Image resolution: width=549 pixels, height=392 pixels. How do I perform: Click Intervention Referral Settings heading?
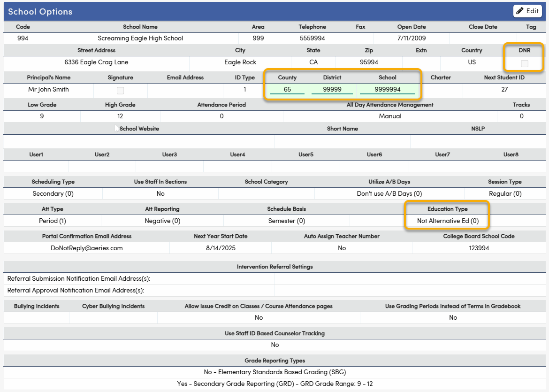[x=275, y=267]
